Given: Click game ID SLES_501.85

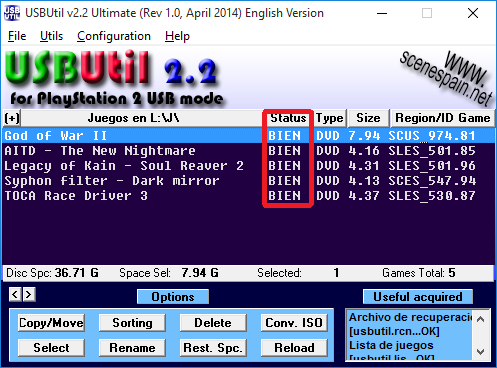Looking at the screenshot, I should (x=432, y=151).
